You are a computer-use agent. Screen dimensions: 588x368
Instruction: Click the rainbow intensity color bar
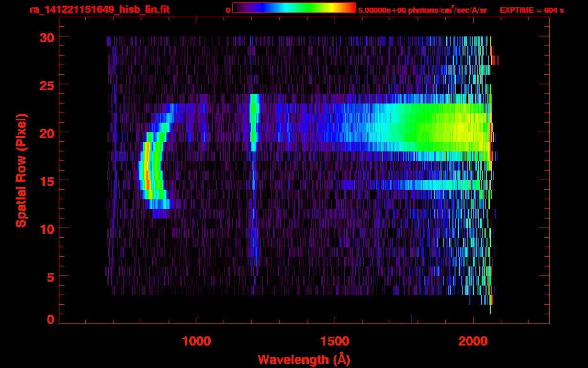click(294, 8)
